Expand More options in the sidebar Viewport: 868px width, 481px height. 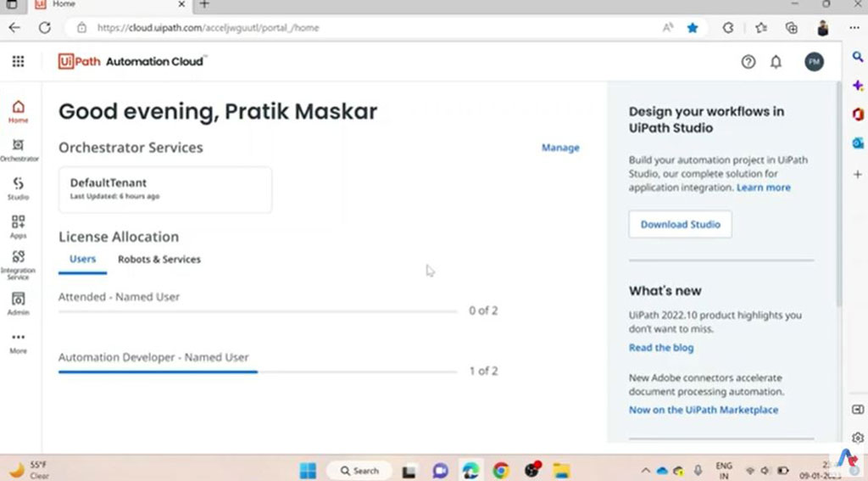(19, 343)
